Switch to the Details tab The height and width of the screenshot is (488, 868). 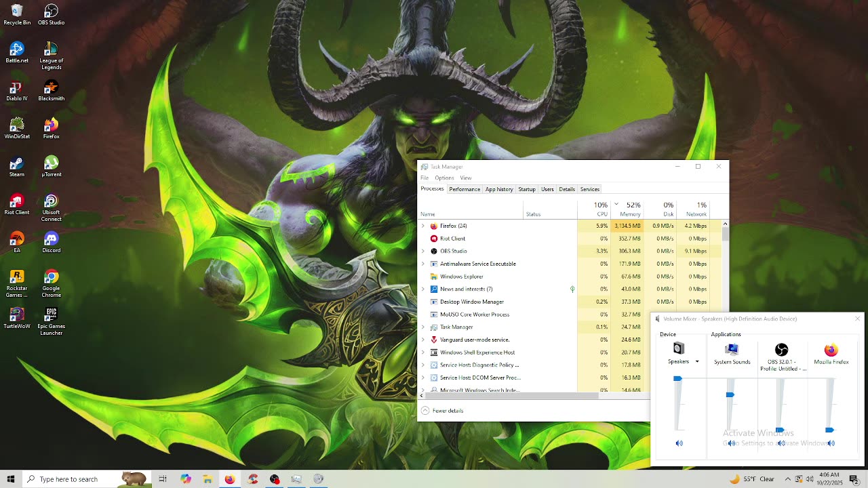(x=567, y=189)
